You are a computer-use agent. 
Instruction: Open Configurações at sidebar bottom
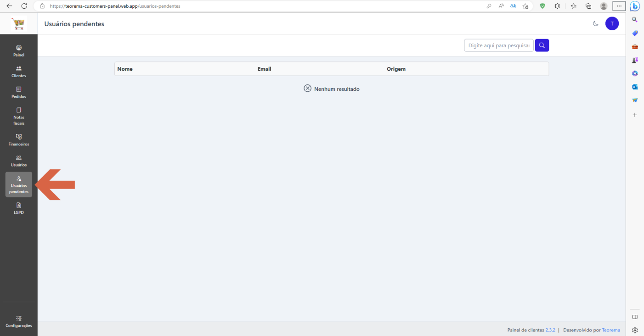19,321
